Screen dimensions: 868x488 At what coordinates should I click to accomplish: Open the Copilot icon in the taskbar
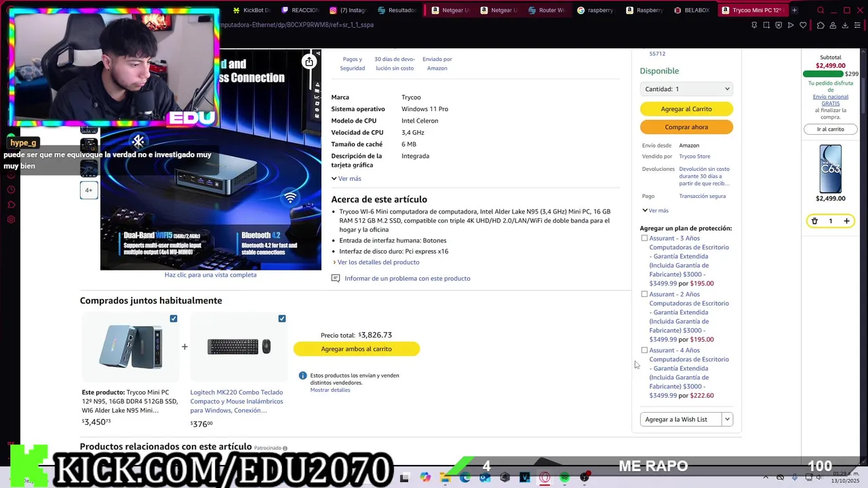pyautogui.click(x=425, y=478)
